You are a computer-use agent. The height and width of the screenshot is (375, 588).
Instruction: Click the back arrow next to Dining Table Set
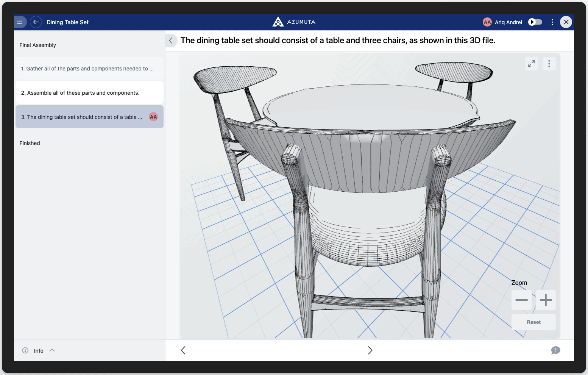pyautogui.click(x=36, y=22)
